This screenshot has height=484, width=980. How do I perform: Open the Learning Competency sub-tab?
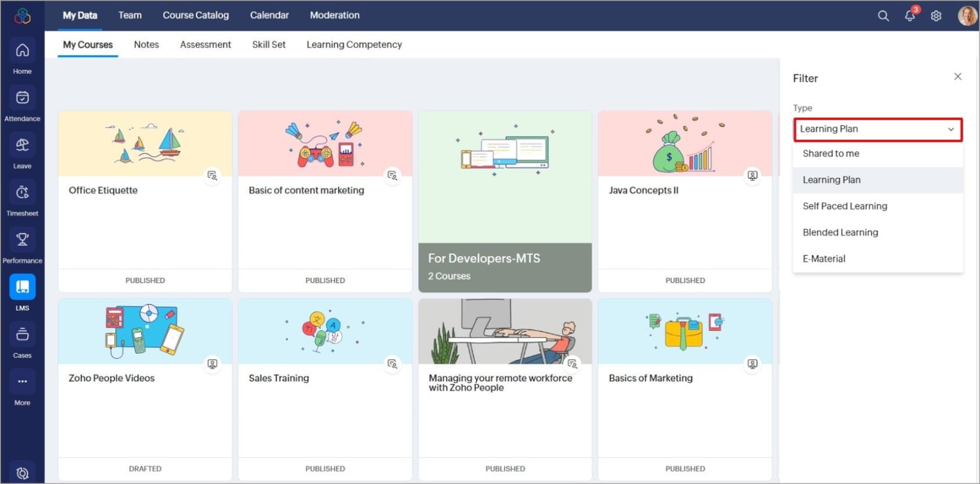pyautogui.click(x=354, y=45)
